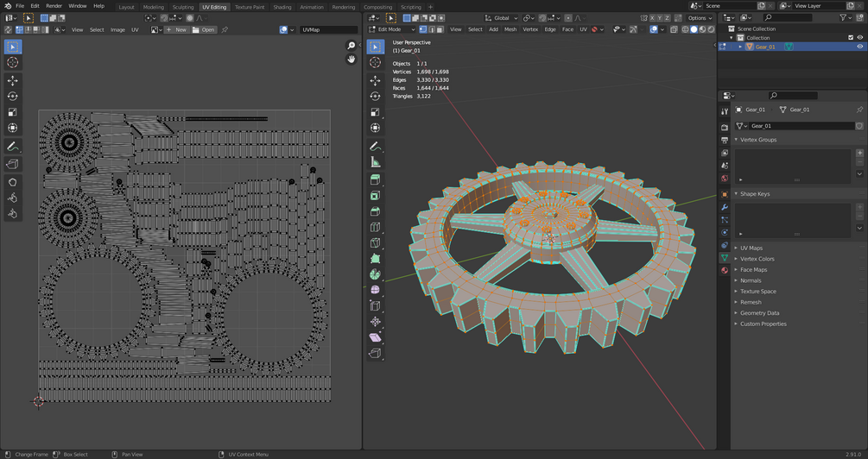Click the Open image button

(x=204, y=29)
